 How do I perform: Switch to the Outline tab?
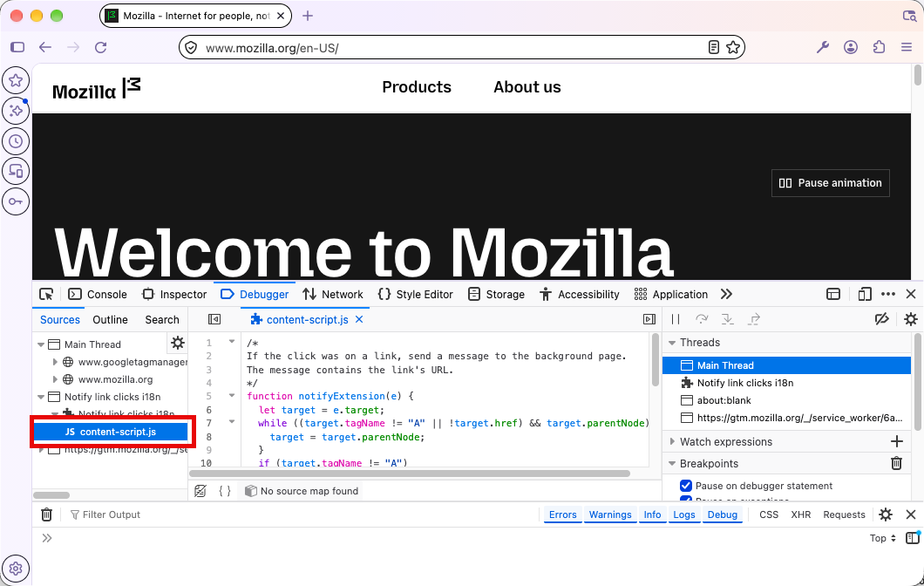click(x=110, y=319)
